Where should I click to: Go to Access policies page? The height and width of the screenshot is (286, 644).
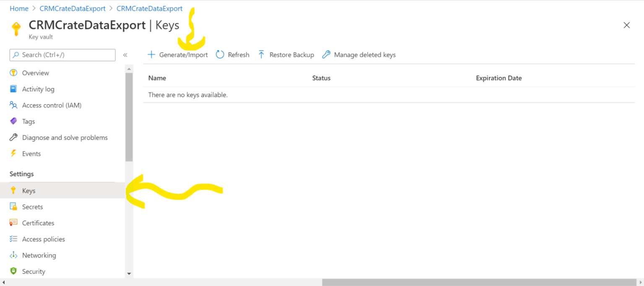coord(43,239)
